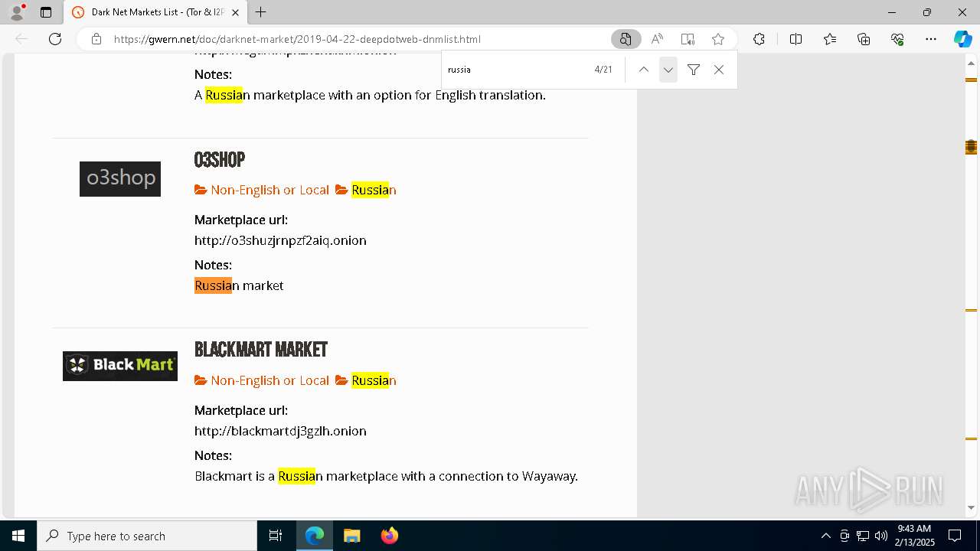Open Browser essentials
This screenshot has width=980, height=551.
[897, 39]
